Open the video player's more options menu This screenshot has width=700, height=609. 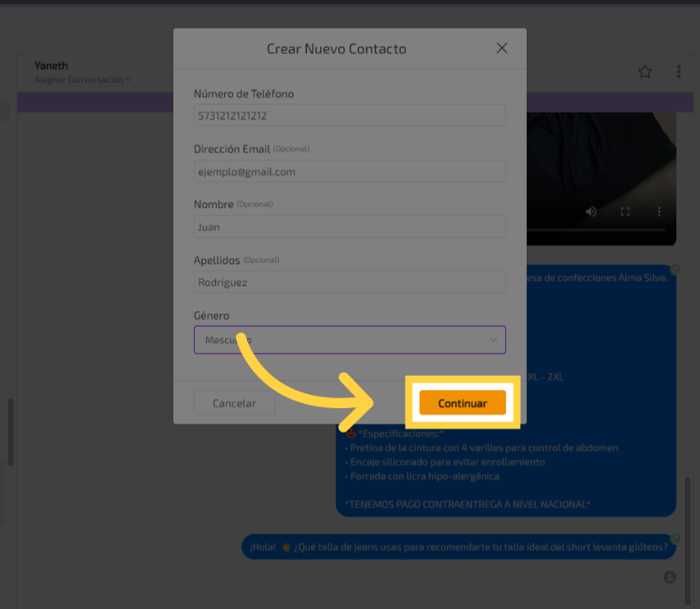(x=660, y=212)
